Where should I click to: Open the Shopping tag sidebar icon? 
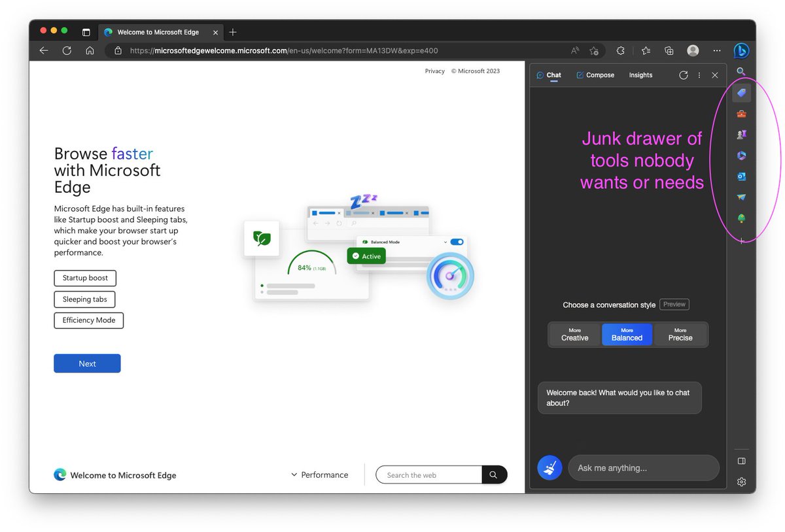(741, 93)
